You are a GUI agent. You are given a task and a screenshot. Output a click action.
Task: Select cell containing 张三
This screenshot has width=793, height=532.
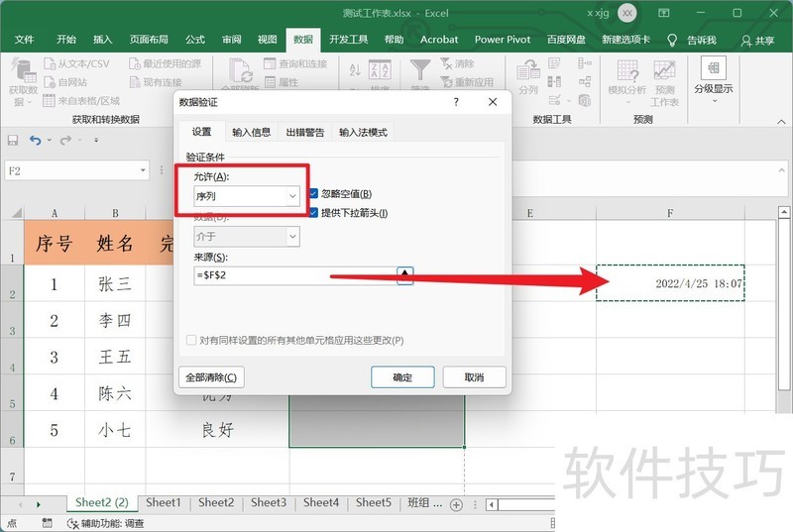tap(115, 283)
